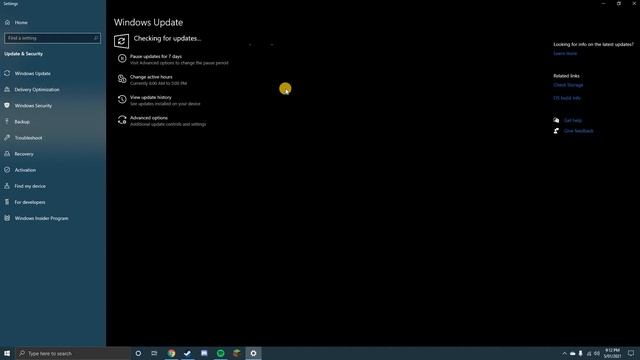Open the Check Storage link
Viewport: 640px width, 360px height.
coord(568,85)
